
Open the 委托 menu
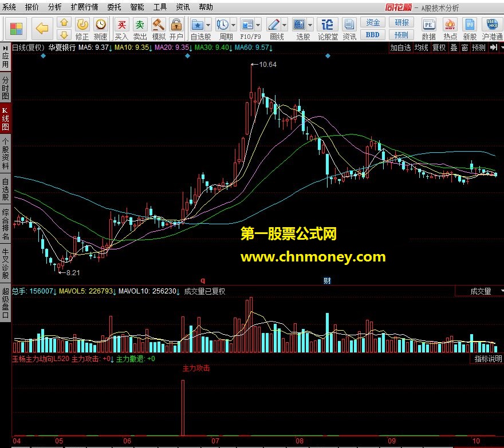114,7
